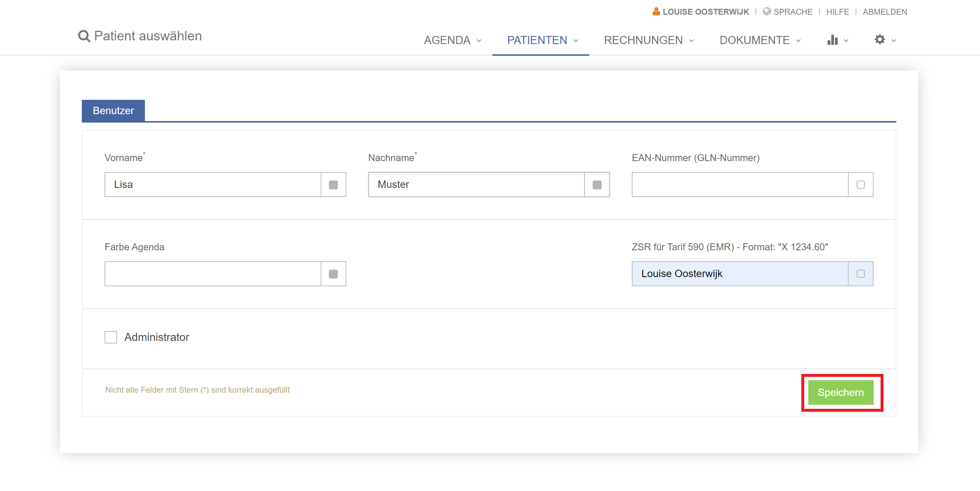
Task: Open the RECHNUNGEN menu
Action: point(643,40)
